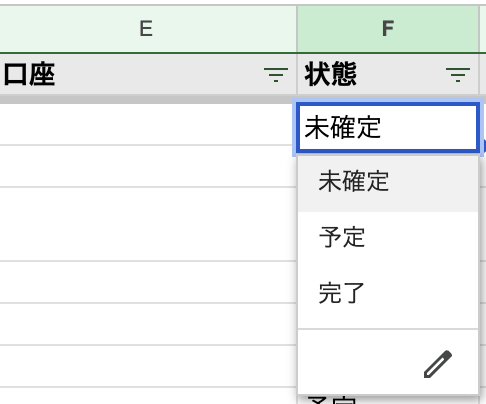
Task: Click the active 未確定 cell edit box
Action: pos(388,128)
